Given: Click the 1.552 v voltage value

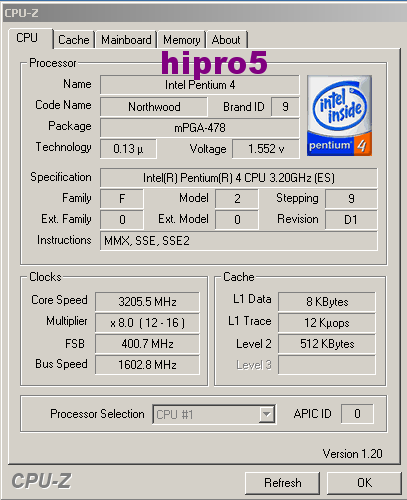Looking at the screenshot, I should click(266, 149).
